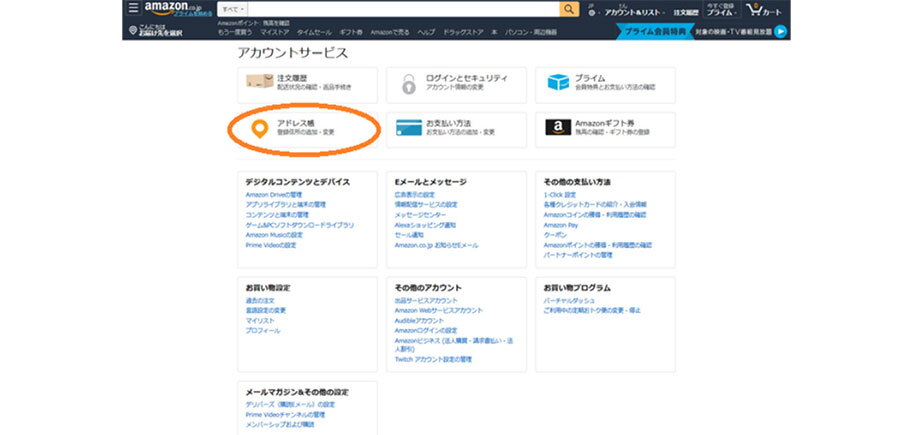Open 出品サービスアカウント link
Image resolution: width=910 pixels, height=435 pixels.
pos(426,300)
